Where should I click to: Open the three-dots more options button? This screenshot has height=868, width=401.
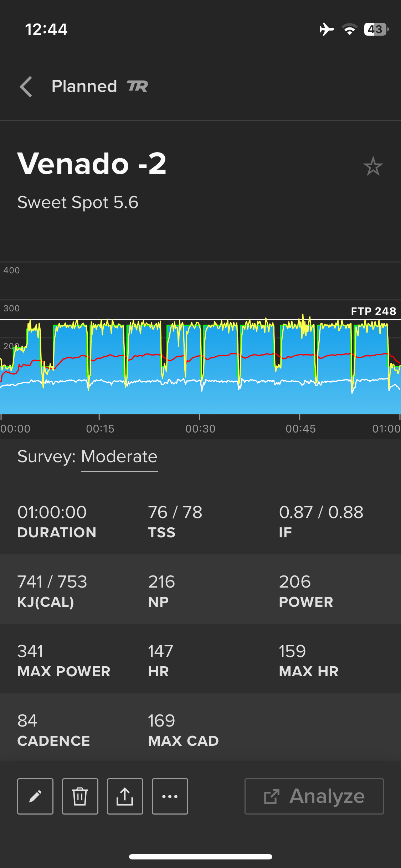pyautogui.click(x=170, y=796)
